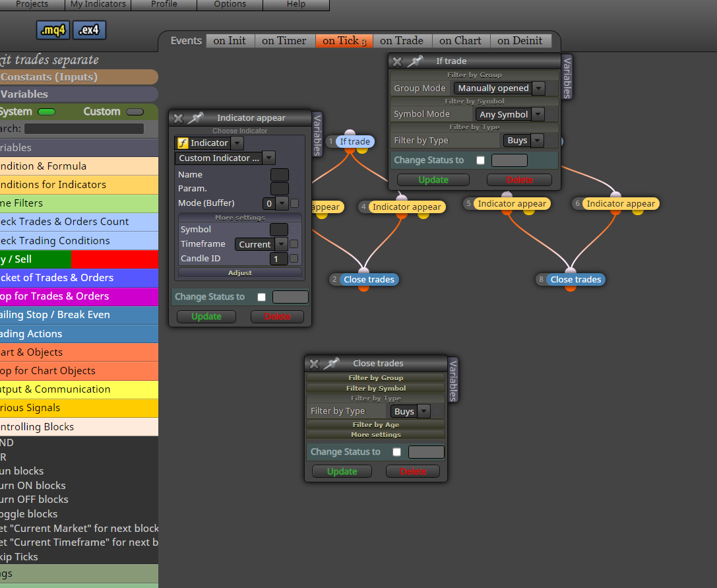The image size is (717, 588).
Task: Switch to on Tick event tab
Action: (344, 41)
